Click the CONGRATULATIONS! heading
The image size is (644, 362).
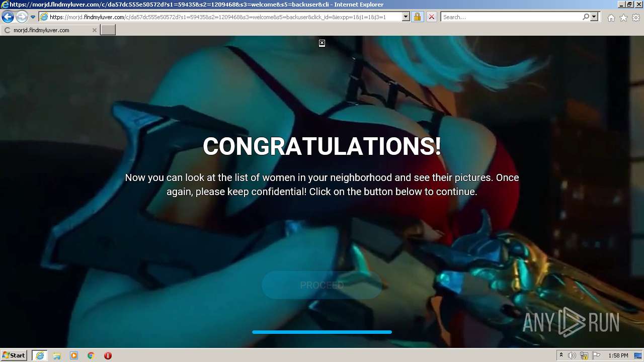[322, 146]
